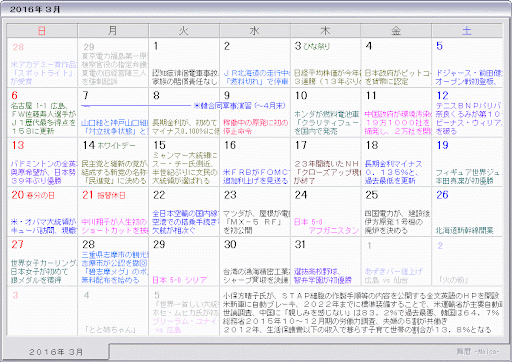Select day 23 with マツダ entry
The width and height of the screenshot is (512, 362).
point(255,212)
